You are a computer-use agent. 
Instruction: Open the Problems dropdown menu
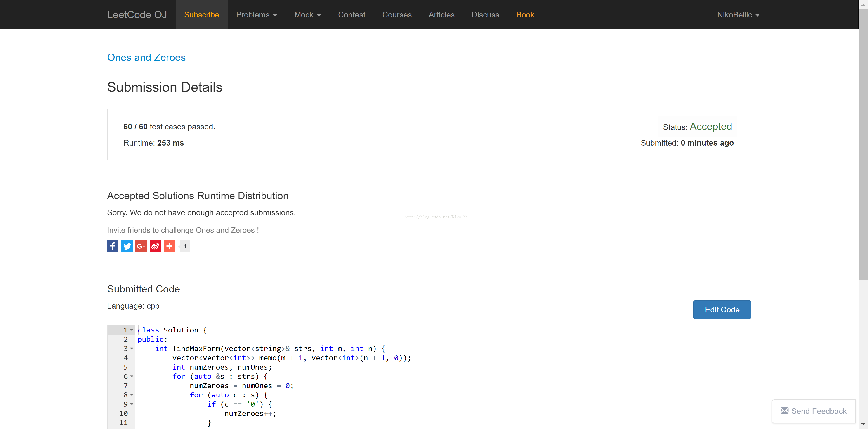tap(256, 15)
